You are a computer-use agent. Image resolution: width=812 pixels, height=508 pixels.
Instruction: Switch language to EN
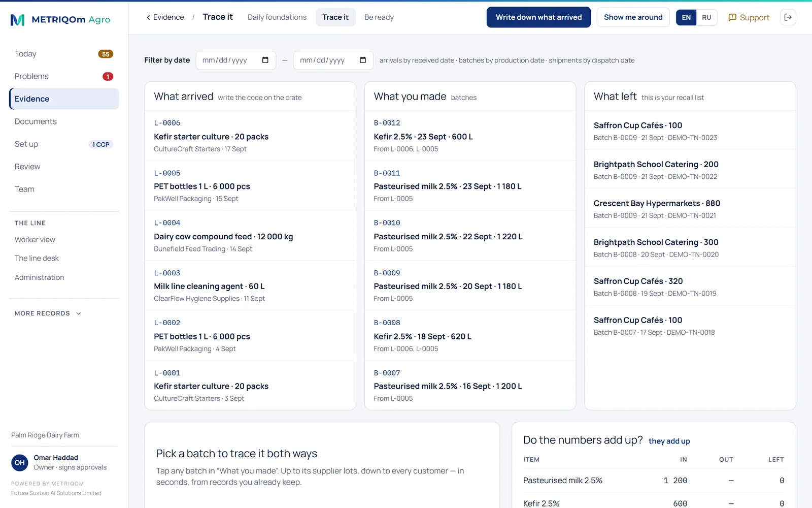686,17
